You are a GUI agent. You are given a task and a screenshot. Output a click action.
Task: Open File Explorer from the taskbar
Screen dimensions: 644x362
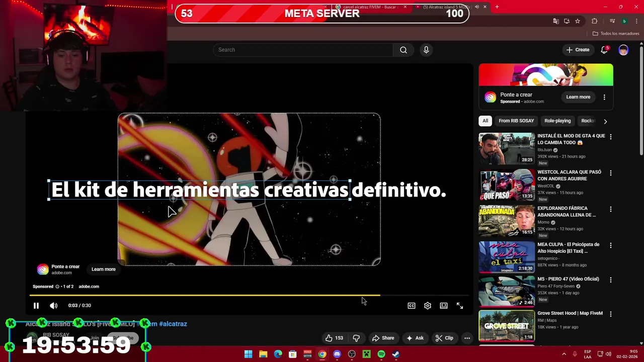(x=263, y=354)
